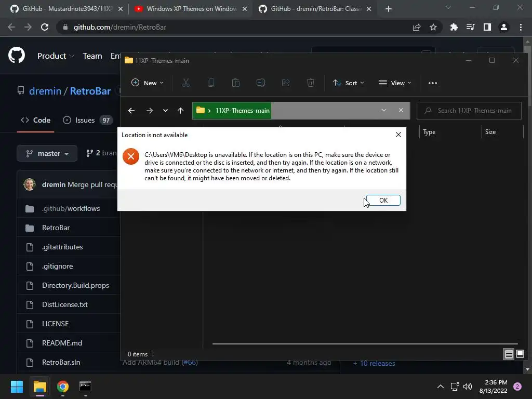The width and height of the screenshot is (532, 399).
Task: Focus the Search 11XP-Themes-main box
Action: (469, 111)
